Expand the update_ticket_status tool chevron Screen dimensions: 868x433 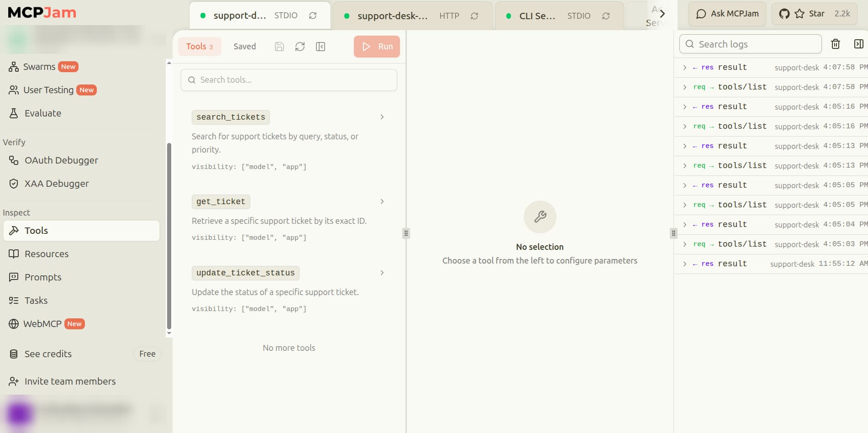coord(382,273)
